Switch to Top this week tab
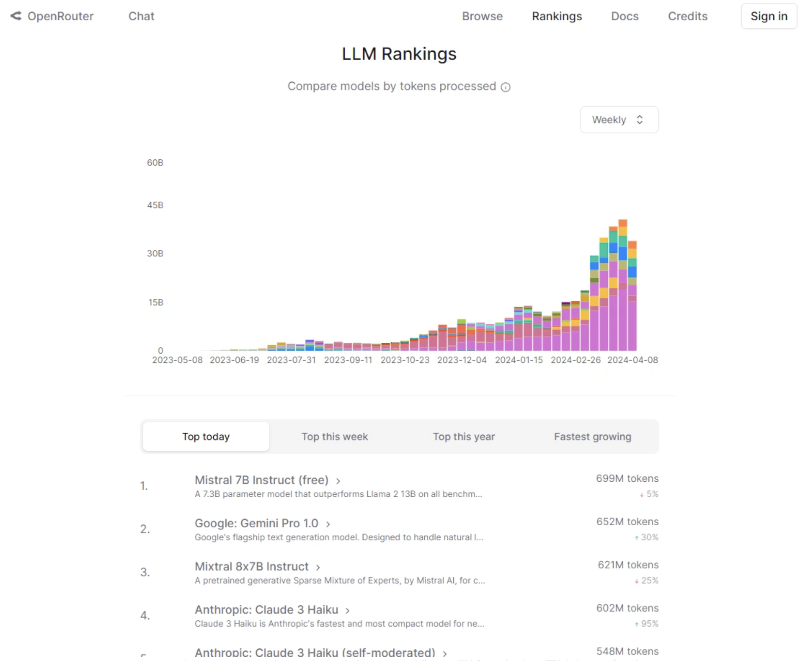The image size is (812, 661). coord(334,436)
